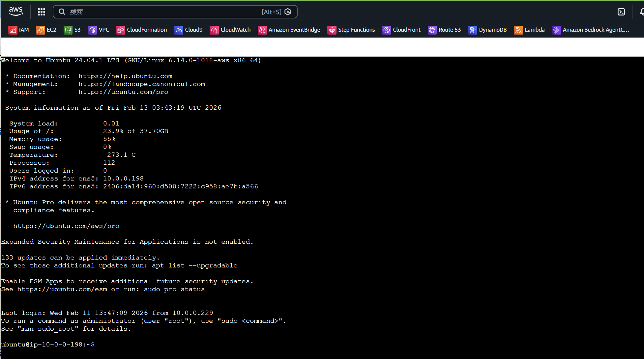
Task: Open IAM service shortcut
Action: pyautogui.click(x=19, y=30)
